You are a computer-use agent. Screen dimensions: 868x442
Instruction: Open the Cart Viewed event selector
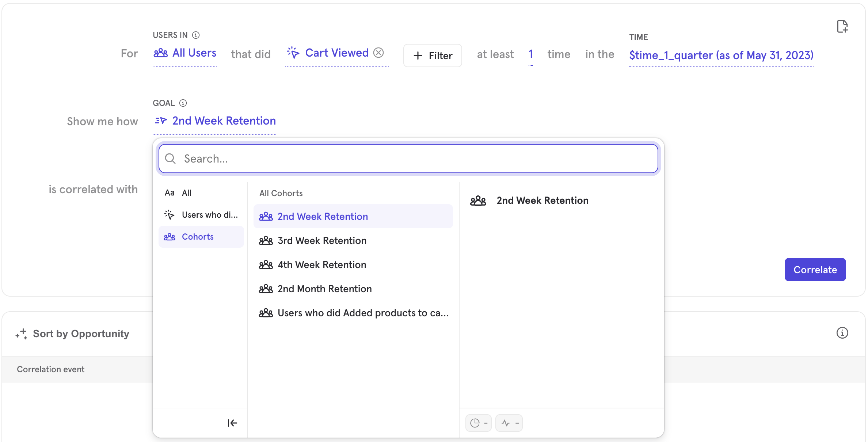coord(336,53)
